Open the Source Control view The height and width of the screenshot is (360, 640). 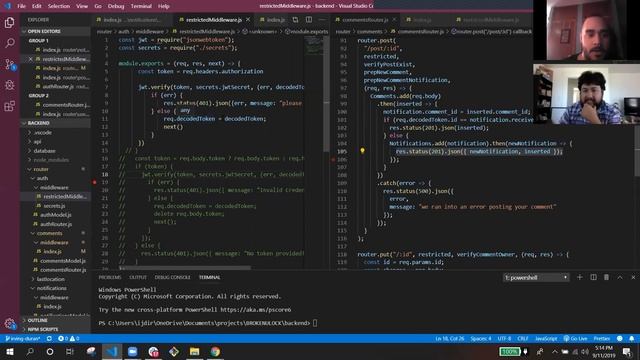click(9, 64)
